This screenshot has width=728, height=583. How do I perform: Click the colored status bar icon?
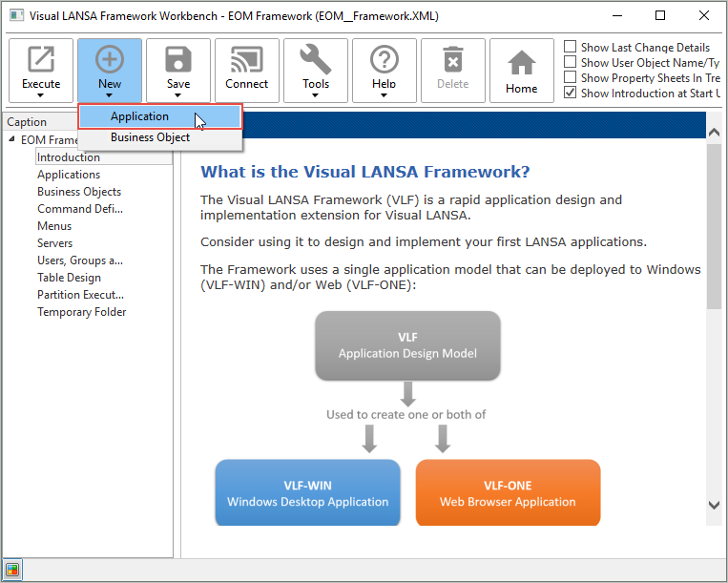coord(12,570)
